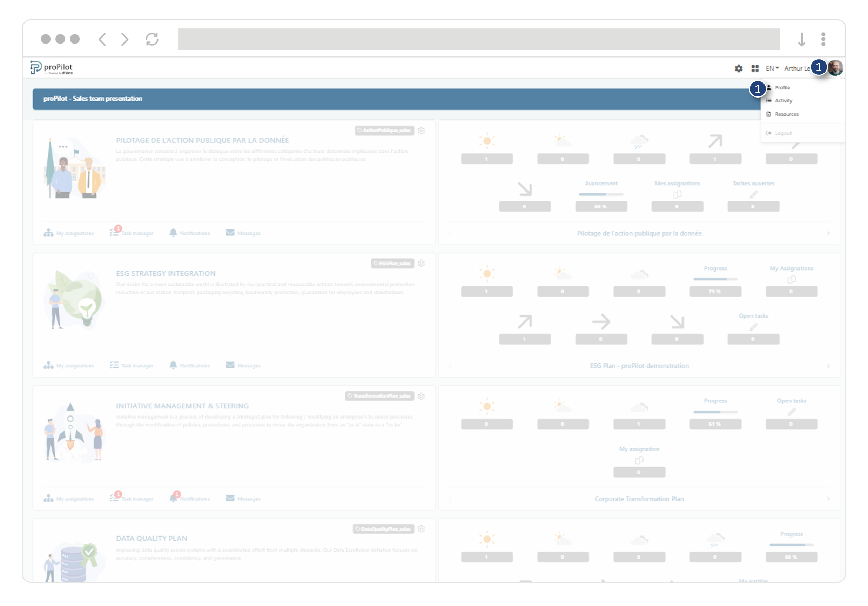
Task: Open the Data Quality Plan card title
Action: point(152,538)
